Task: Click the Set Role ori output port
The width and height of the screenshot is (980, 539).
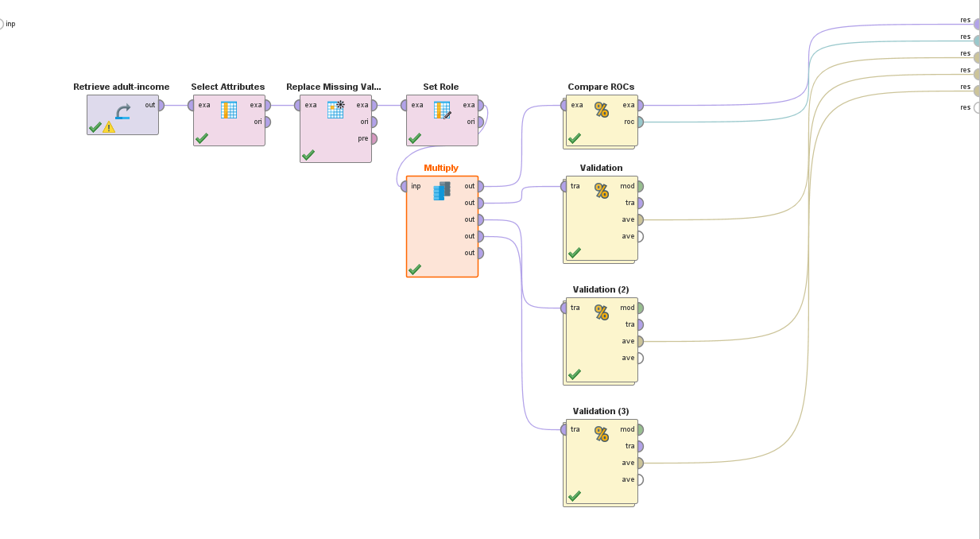Action: 480,122
